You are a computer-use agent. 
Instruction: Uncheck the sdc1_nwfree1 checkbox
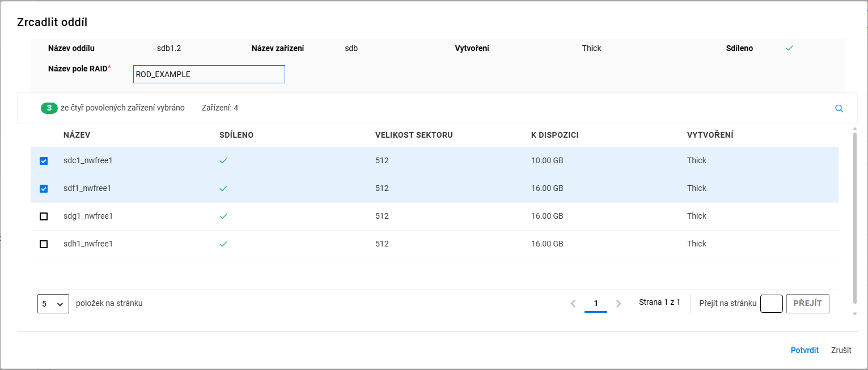coord(44,161)
